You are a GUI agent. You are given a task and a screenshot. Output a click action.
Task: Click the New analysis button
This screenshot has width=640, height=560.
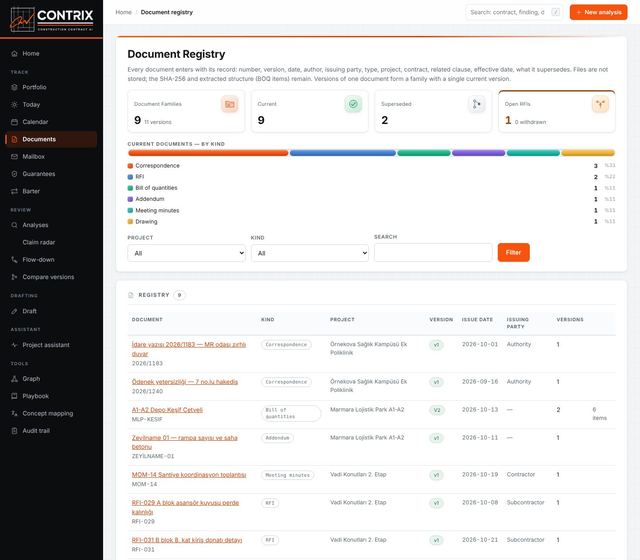598,12
